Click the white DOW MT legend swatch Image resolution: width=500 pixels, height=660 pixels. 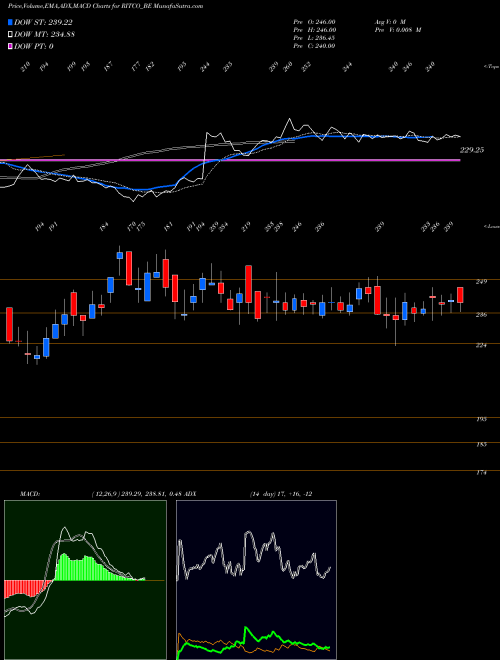click(10, 35)
